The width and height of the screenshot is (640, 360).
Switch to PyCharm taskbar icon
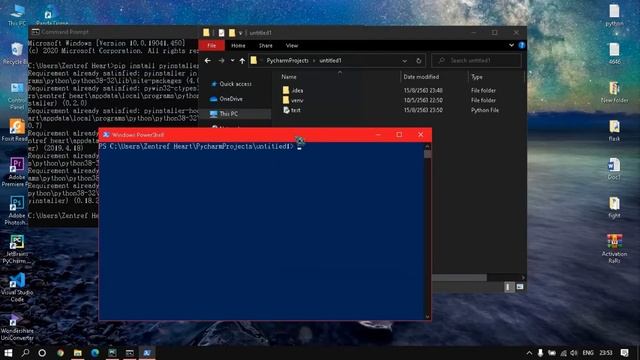(112, 353)
